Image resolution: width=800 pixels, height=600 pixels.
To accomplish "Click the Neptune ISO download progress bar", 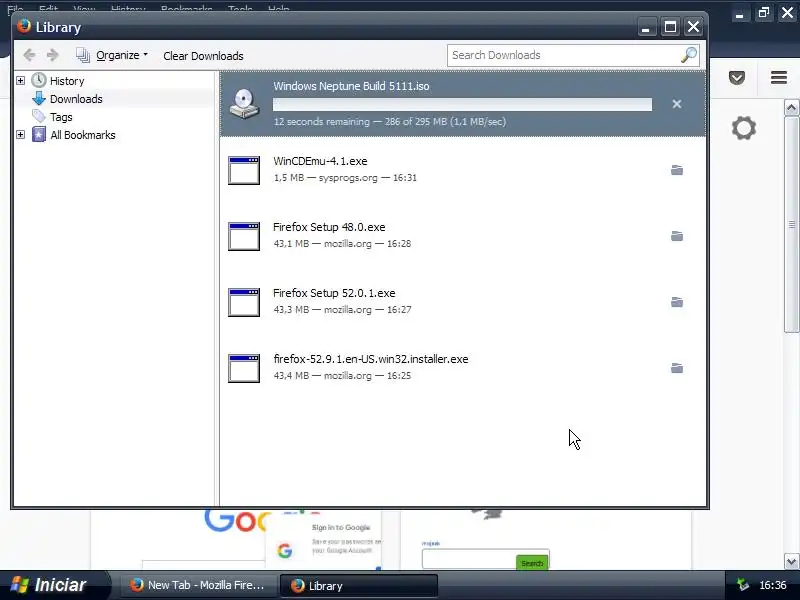I will click(x=462, y=104).
